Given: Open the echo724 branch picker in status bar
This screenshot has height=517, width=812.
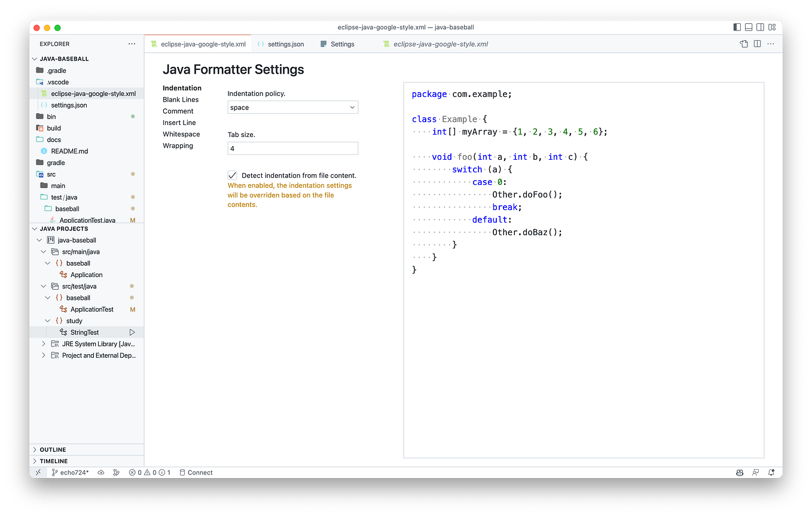Looking at the screenshot, I should [69, 472].
